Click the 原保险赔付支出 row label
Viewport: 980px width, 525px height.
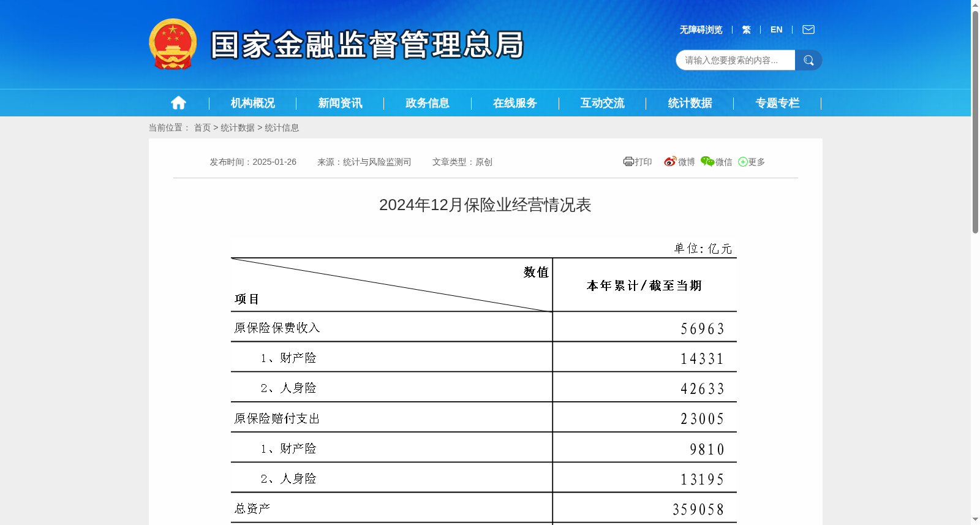tap(277, 418)
